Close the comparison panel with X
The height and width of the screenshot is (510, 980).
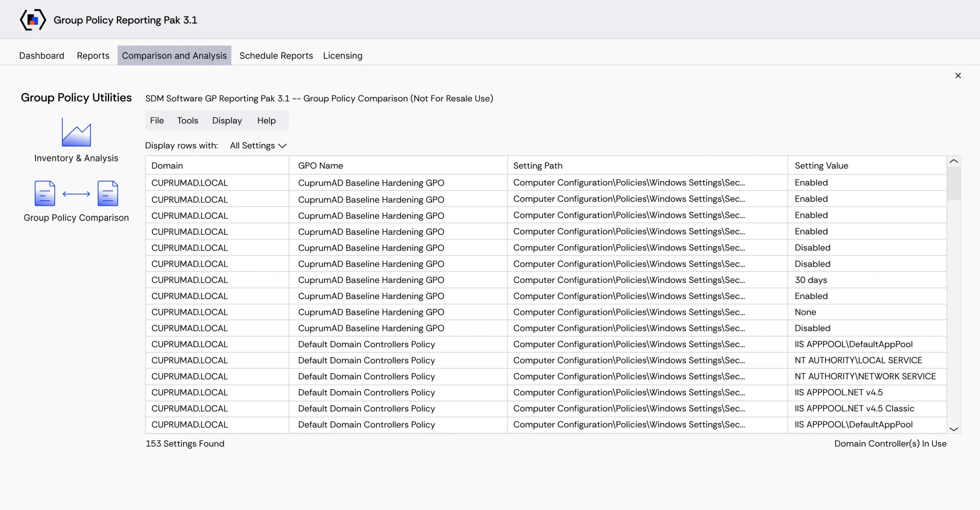pyautogui.click(x=958, y=75)
